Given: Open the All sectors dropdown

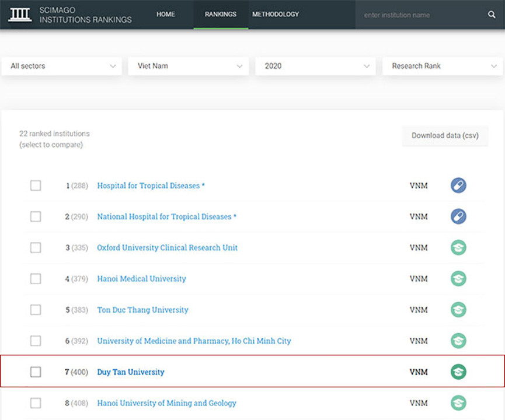Looking at the screenshot, I should pos(62,66).
